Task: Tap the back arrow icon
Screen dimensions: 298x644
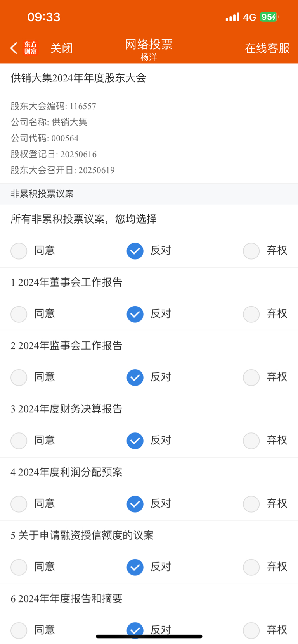Action: tap(14, 48)
